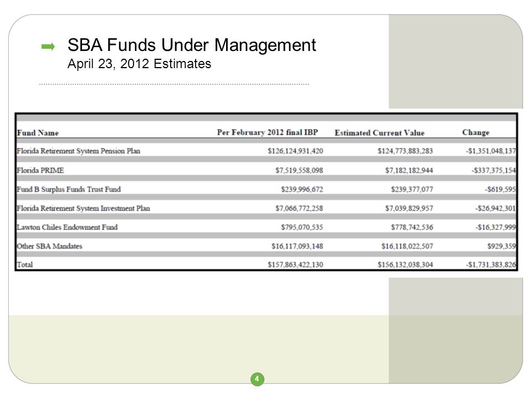Select the total $156,132,038,304
The width and height of the screenshot is (532, 399).
[405, 265]
